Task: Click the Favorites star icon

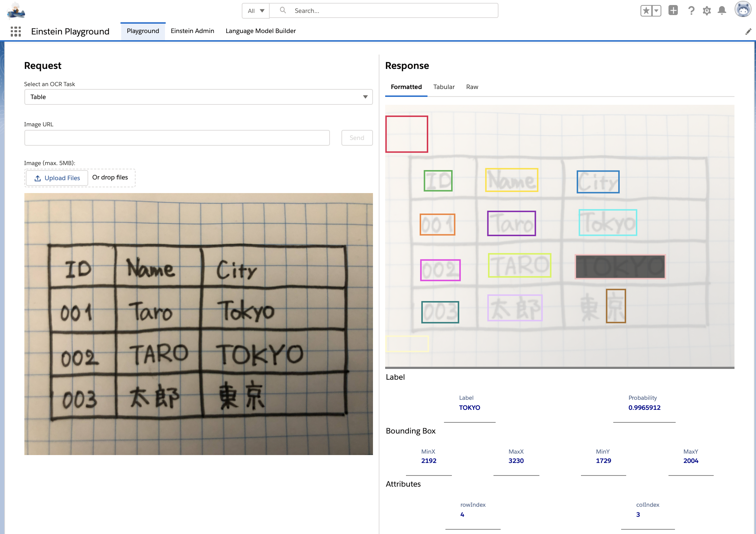Action: pyautogui.click(x=646, y=11)
